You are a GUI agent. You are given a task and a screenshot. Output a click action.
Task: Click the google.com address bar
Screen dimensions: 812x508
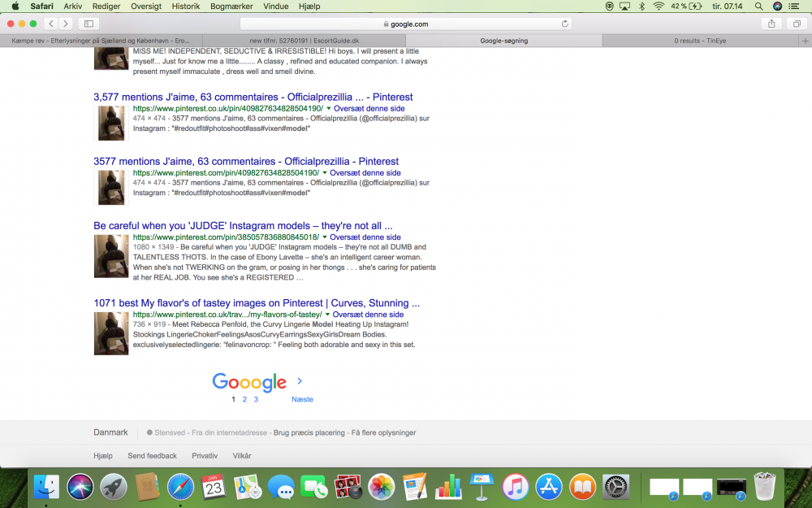pos(406,24)
